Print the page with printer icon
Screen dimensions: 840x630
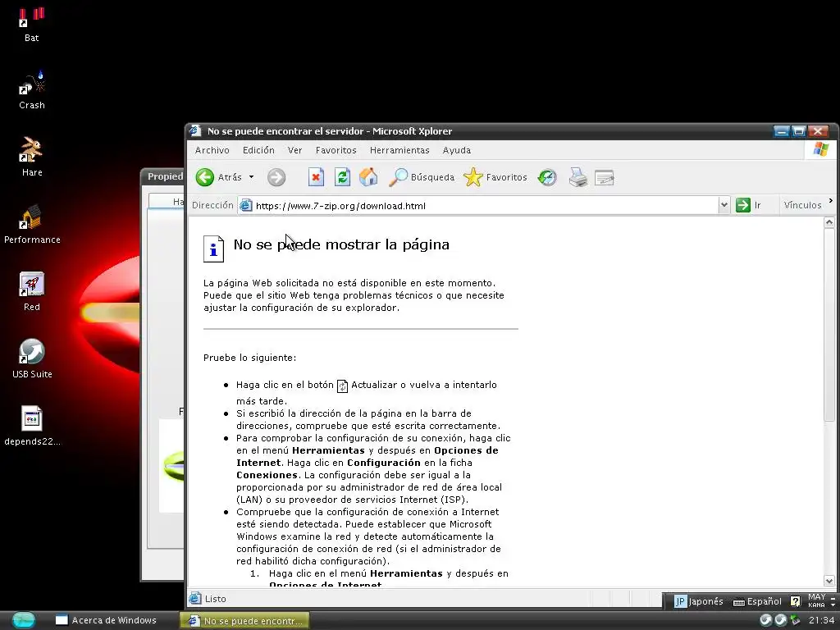(x=577, y=177)
